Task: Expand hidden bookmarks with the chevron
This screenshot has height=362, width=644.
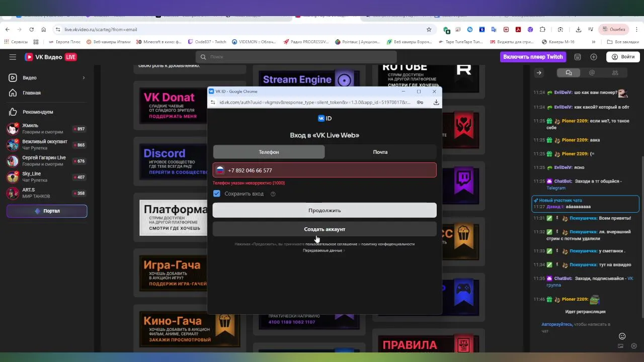Action: coord(593,42)
